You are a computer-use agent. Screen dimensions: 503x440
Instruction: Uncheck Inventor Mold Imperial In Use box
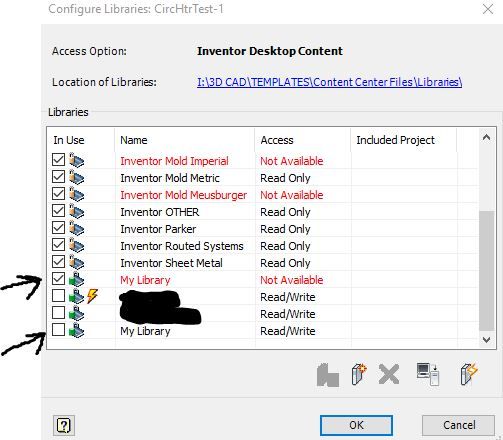pyautogui.click(x=58, y=159)
